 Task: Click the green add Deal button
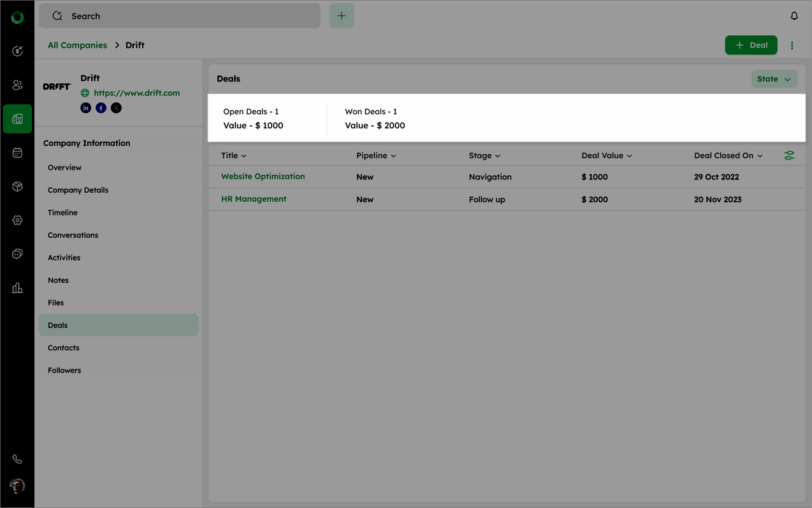pos(751,45)
